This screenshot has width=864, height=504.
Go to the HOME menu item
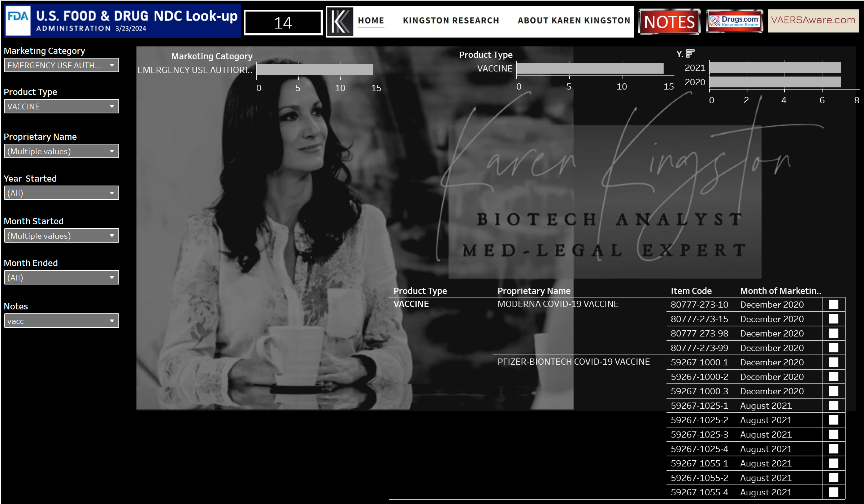click(371, 21)
